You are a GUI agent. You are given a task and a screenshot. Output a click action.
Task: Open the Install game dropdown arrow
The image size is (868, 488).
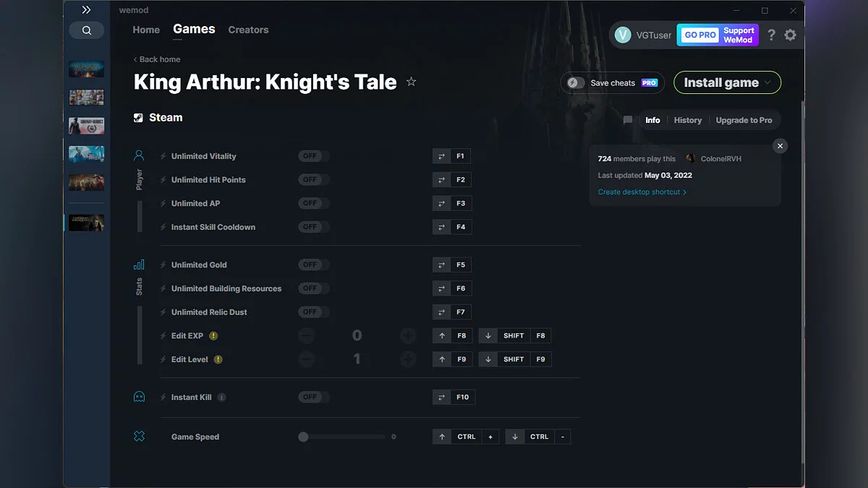coord(768,82)
